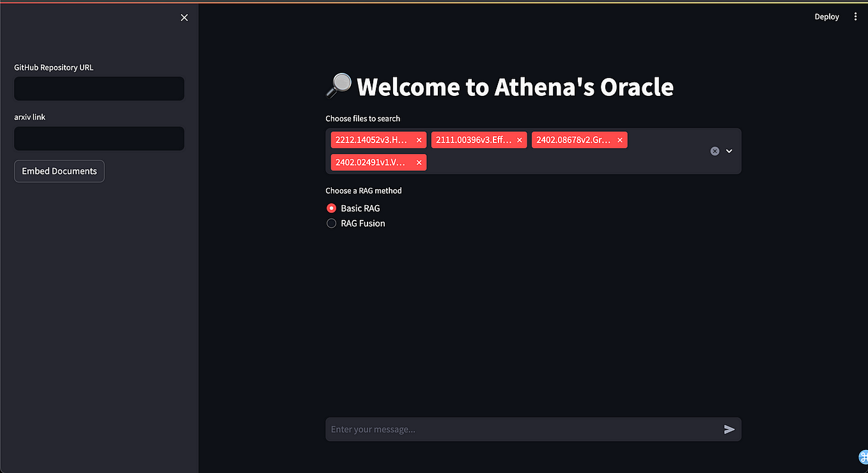Screen dimensions: 868x473
Task: Click the 2212.14052v3.H... file tag text
Action: pos(371,140)
